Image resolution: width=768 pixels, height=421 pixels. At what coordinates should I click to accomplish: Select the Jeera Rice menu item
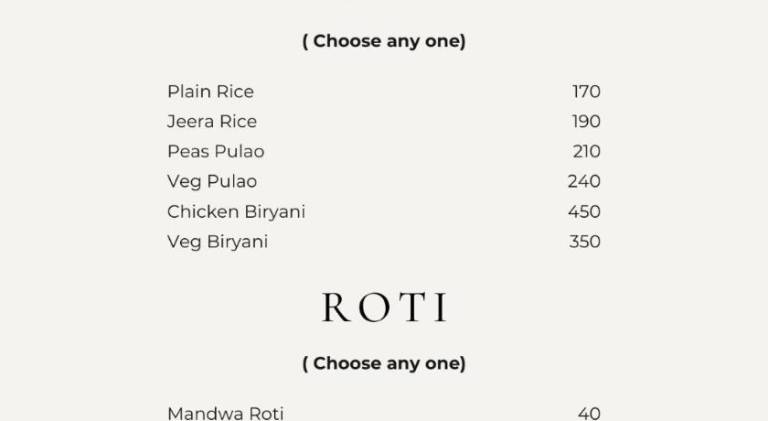pos(212,121)
